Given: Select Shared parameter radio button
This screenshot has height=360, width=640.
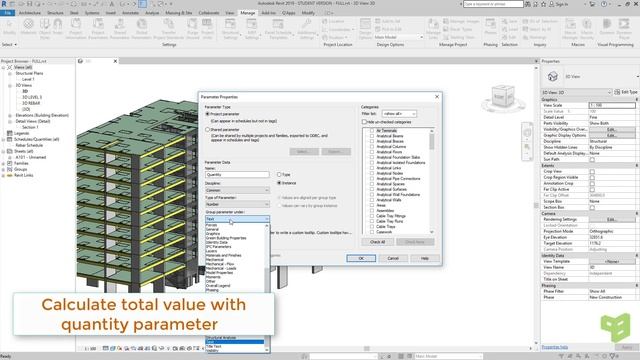Looking at the screenshot, I should click(207, 129).
